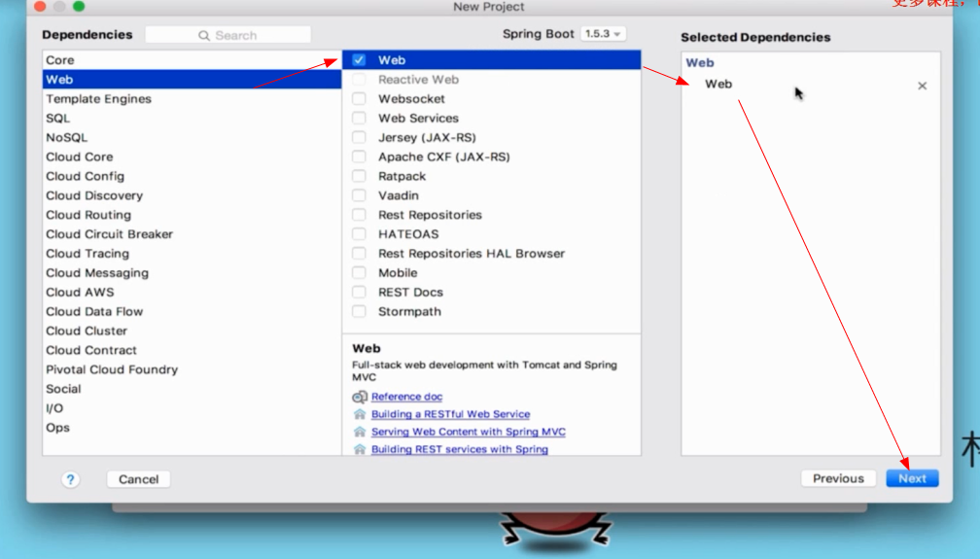Close the New Project window
This screenshot has width=980, height=559.
coord(40,6)
